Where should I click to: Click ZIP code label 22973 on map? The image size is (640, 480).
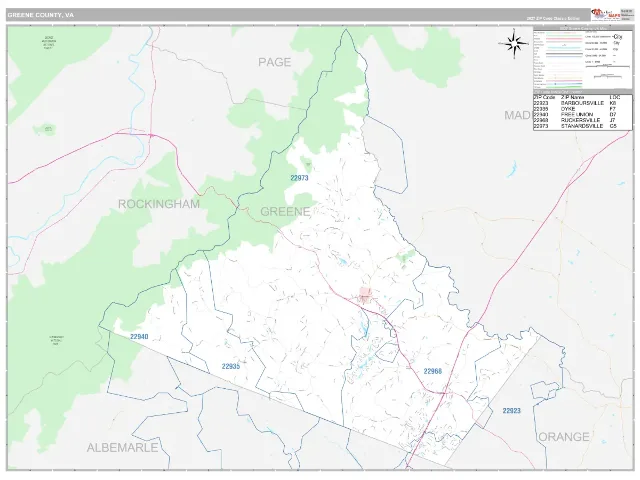(x=299, y=178)
